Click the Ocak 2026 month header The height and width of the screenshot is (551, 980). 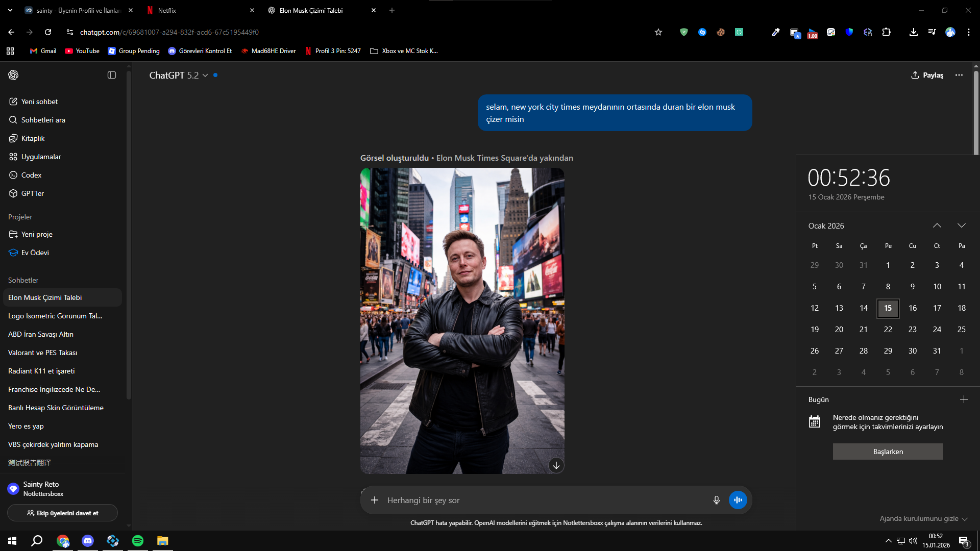point(826,226)
